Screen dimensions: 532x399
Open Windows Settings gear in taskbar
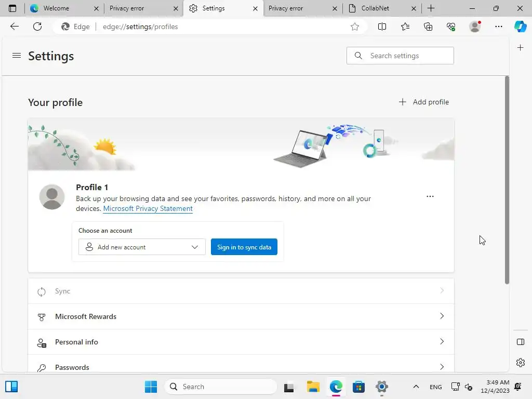click(x=382, y=387)
